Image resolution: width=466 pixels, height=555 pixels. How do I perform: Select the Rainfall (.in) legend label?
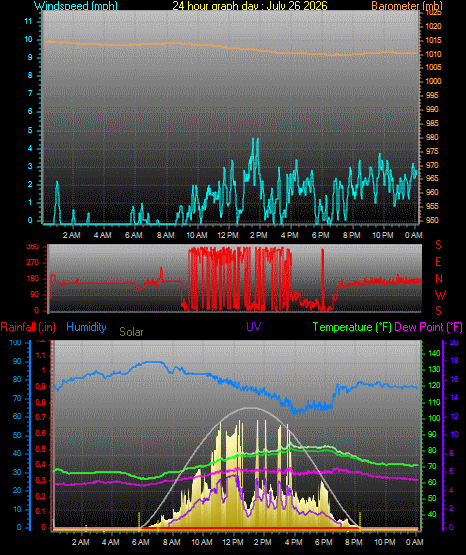pyautogui.click(x=28, y=327)
